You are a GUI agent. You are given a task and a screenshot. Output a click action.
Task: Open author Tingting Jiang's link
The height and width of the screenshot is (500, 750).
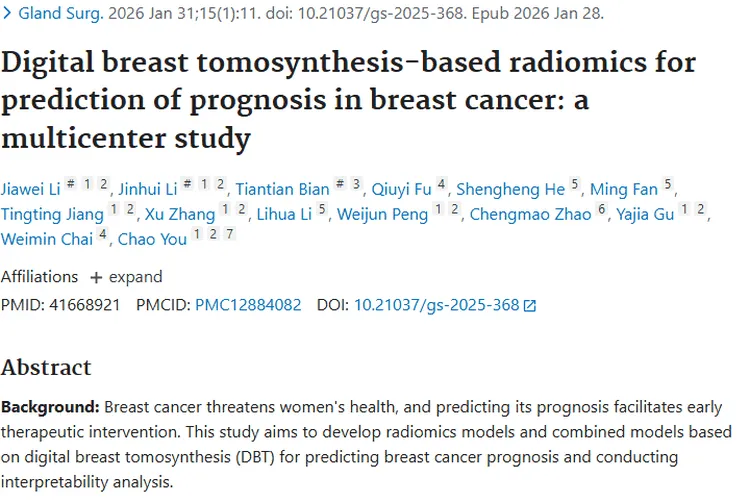point(52,214)
